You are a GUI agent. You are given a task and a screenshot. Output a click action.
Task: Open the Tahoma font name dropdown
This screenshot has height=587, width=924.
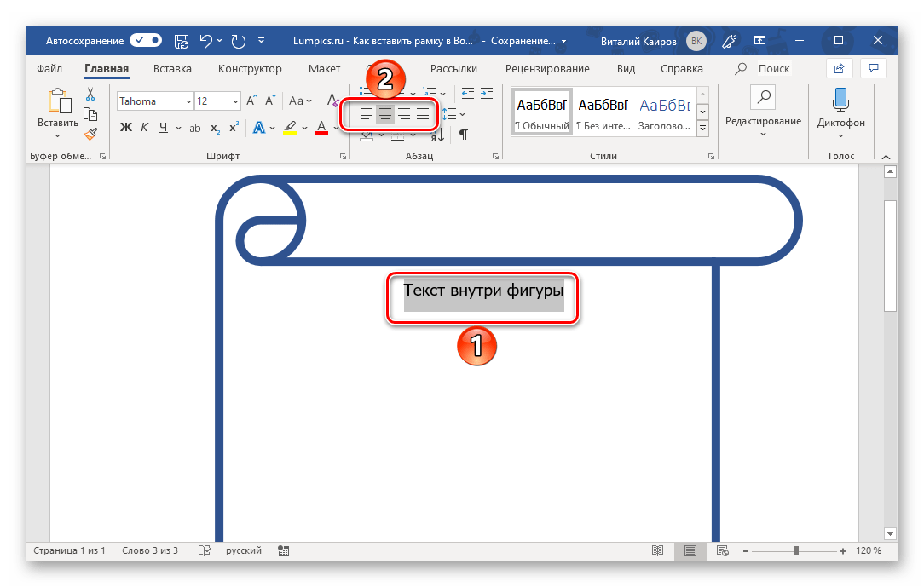click(188, 101)
